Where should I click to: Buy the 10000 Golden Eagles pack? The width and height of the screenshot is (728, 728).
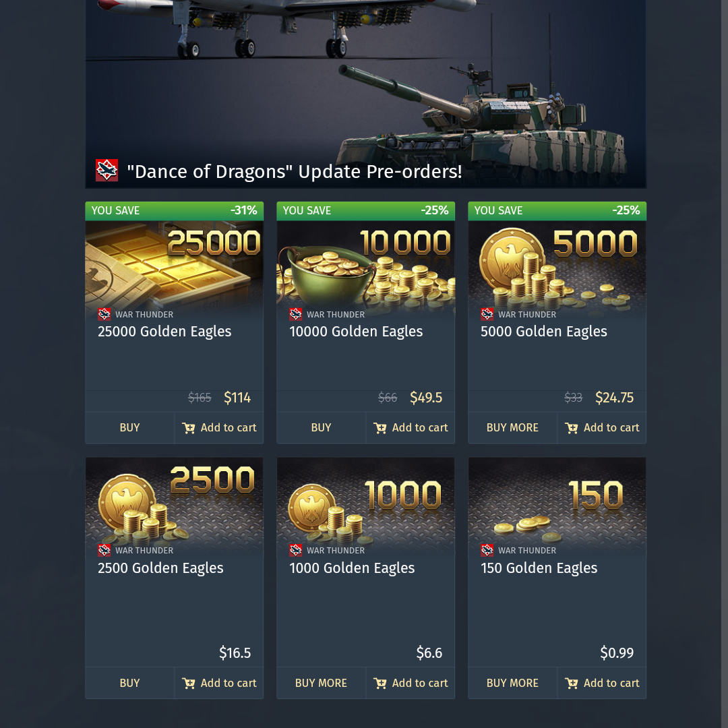(x=321, y=427)
